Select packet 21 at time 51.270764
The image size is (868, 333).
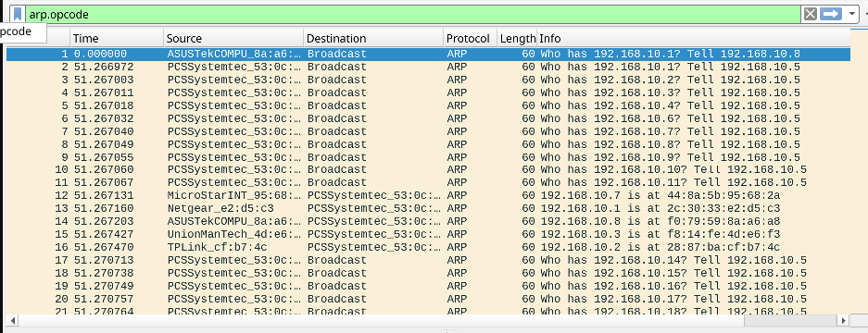(428, 310)
